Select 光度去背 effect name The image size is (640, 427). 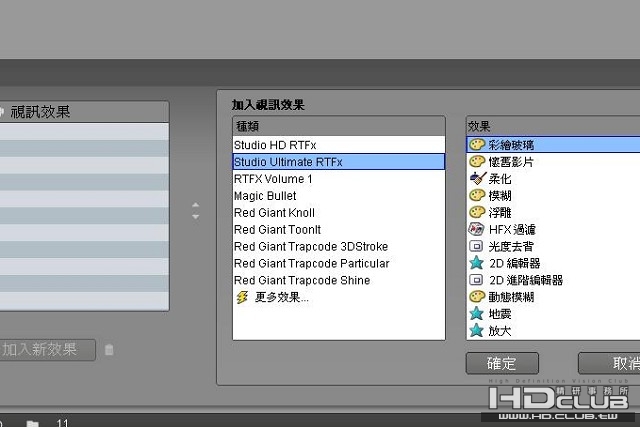point(511,247)
